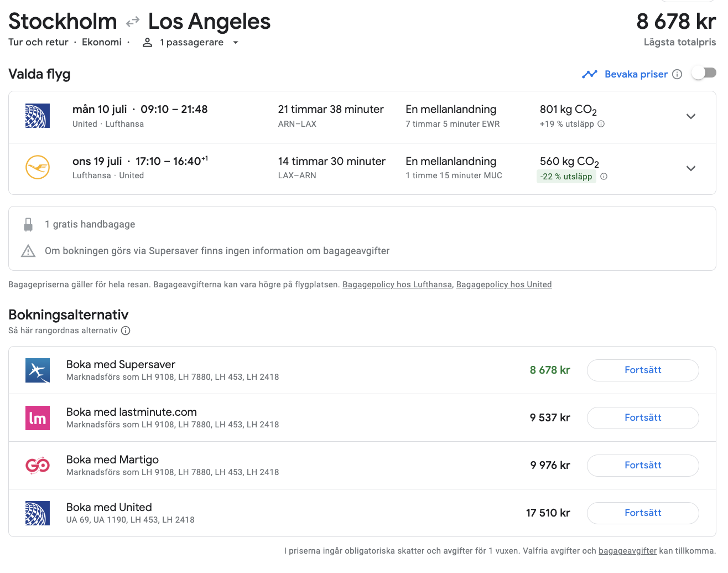The width and height of the screenshot is (728, 573).
Task: Click info icon next to +19 % utsläpp
Action: (601, 124)
